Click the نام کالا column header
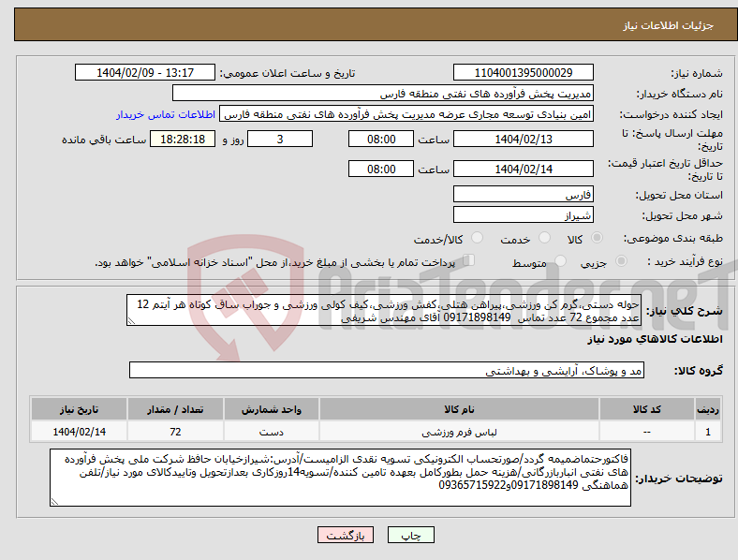This screenshot has width=738, height=560. 459,409
